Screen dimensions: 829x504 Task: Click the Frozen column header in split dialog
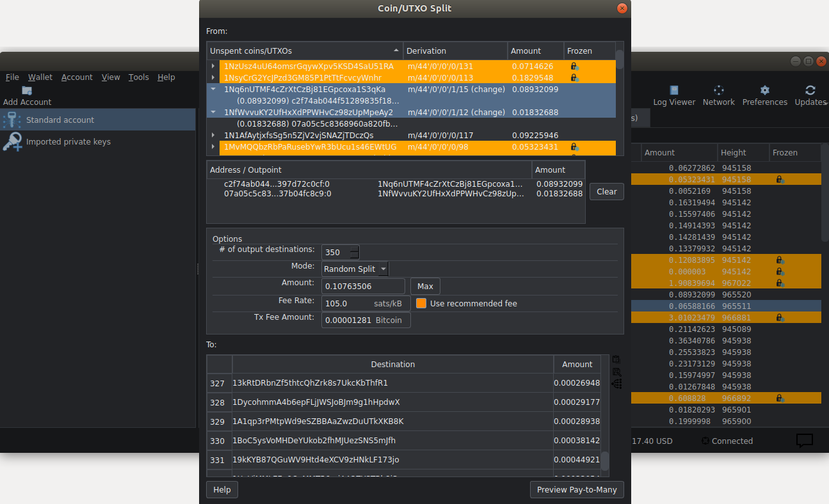[x=589, y=51]
